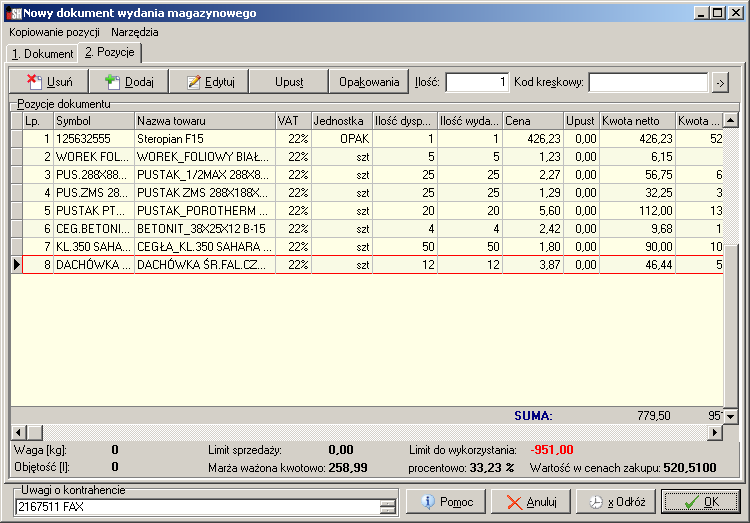The width and height of the screenshot is (750, 523).
Task: Click the Jednostka column header
Action: [x=342, y=121]
